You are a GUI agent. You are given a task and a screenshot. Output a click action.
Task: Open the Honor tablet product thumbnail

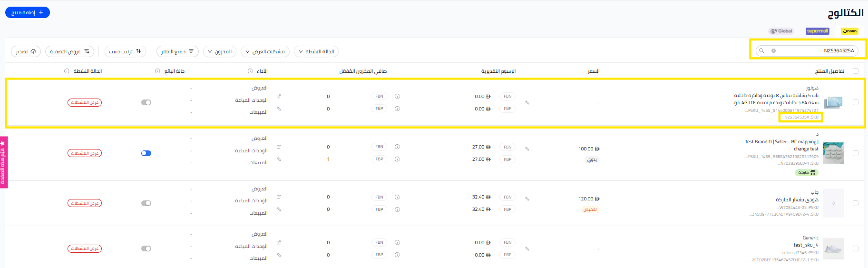pyautogui.click(x=833, y=102)
